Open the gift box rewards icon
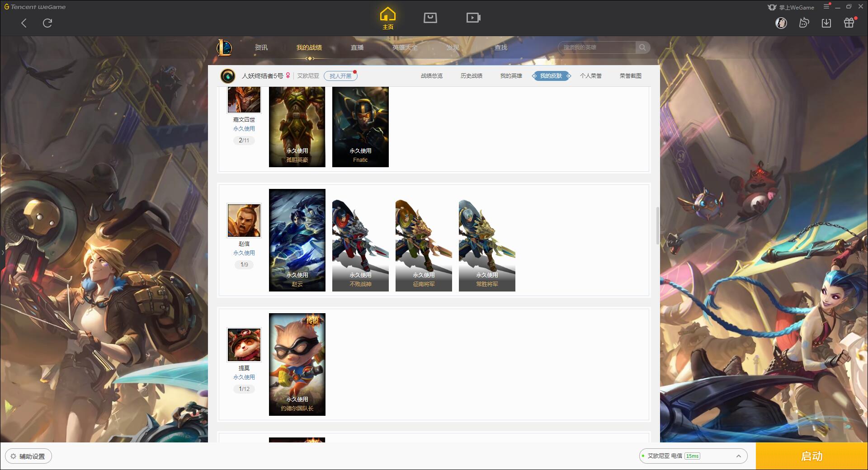This screenshot has width=868, height=470. [x=849, y=23]
